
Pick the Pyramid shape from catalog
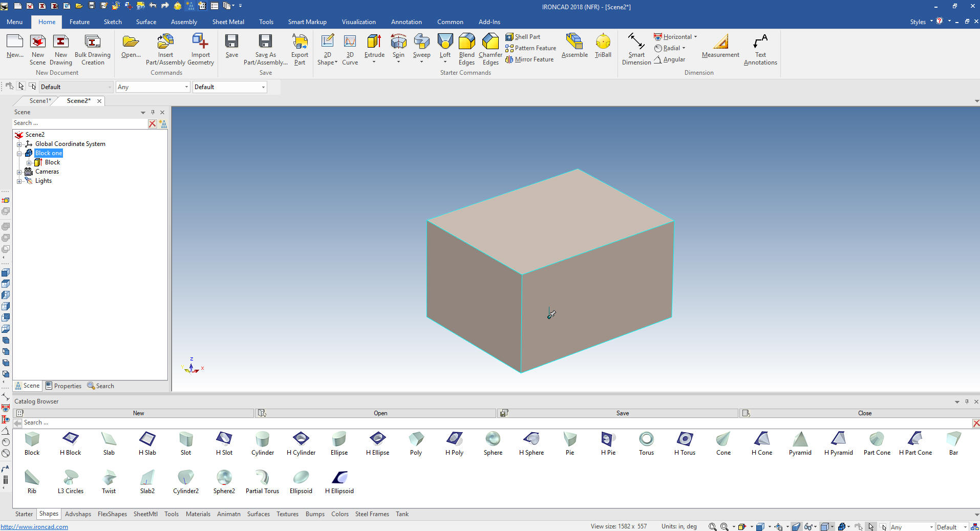pos(800,443)
